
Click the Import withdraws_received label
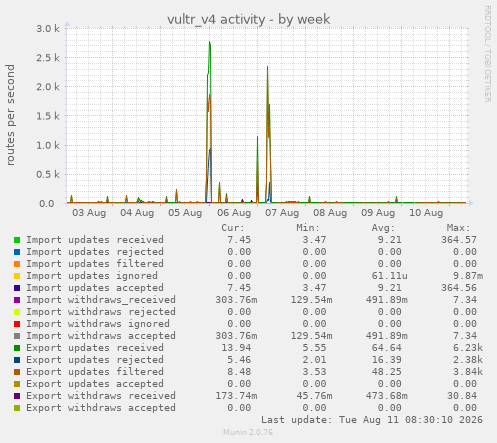pyautogui.click(x=101, y=300)
